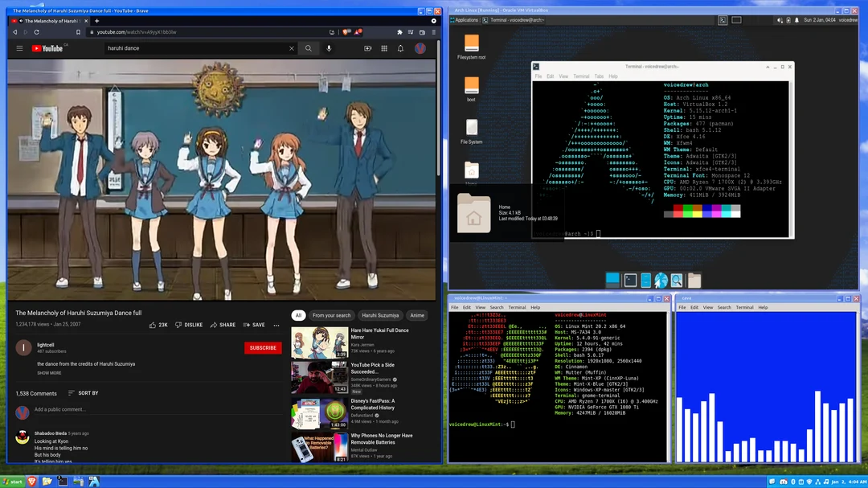This screenshot has height=488, width=868.
Task: Open the File menu in the Arch terminal
Action: point(538,76)
